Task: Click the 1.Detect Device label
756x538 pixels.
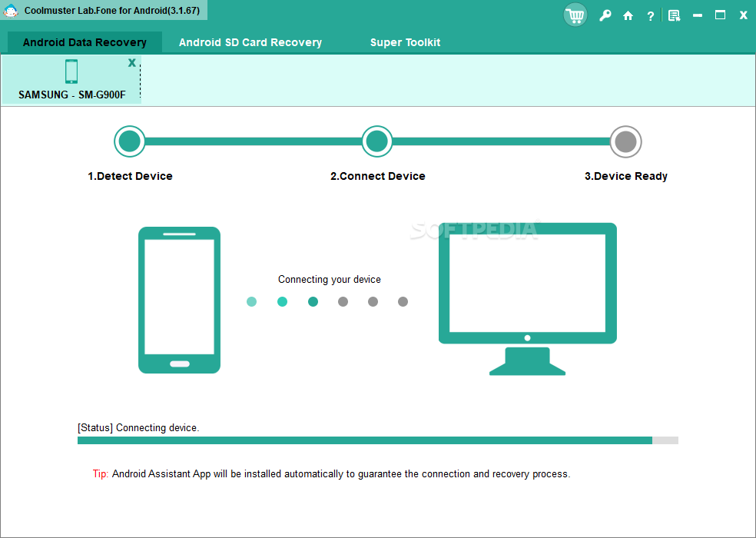Action: pyautogui.click(x=130, y=176)
